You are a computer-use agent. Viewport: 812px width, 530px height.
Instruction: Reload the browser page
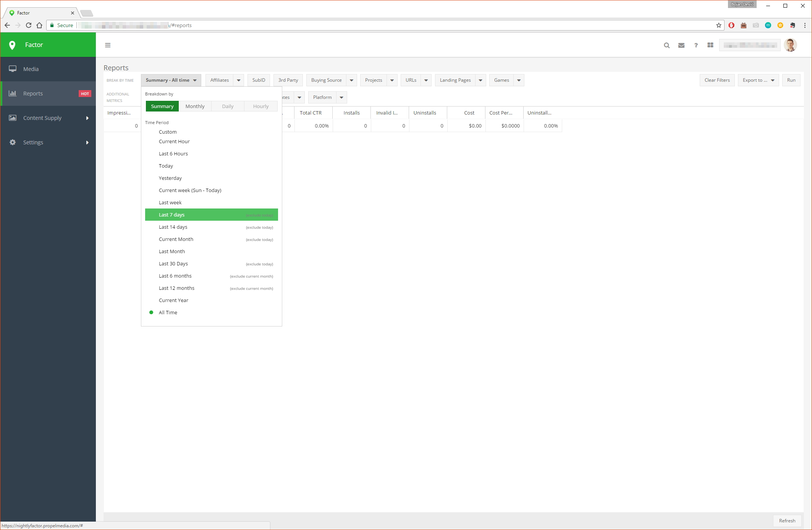click(x=28, y=25)
